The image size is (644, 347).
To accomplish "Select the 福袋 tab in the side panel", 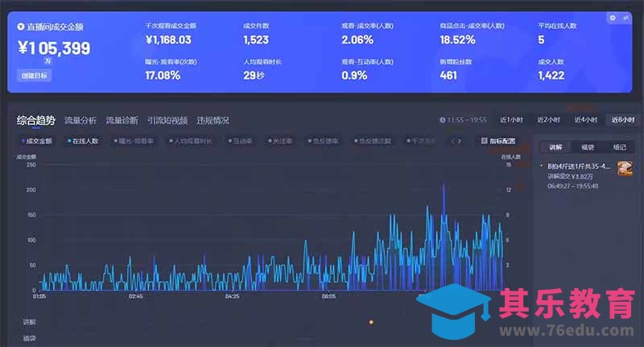I will coord(587,147).
